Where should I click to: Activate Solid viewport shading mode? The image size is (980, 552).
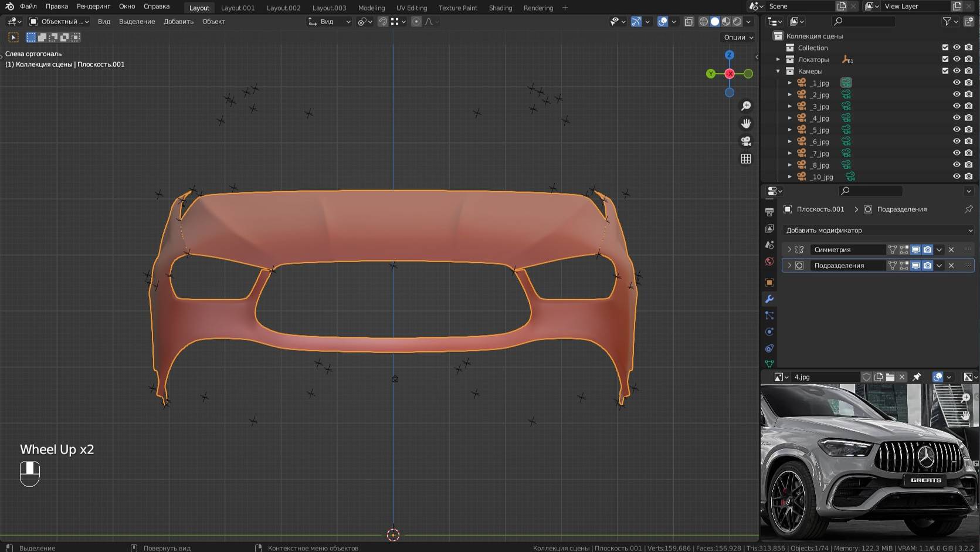[715, 21]
